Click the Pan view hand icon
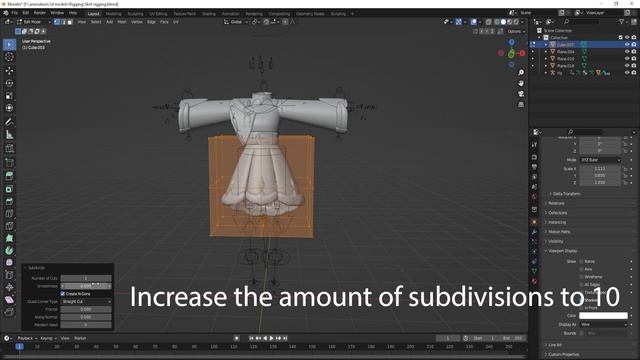640x360 pixels. click(x=521, y=83)
